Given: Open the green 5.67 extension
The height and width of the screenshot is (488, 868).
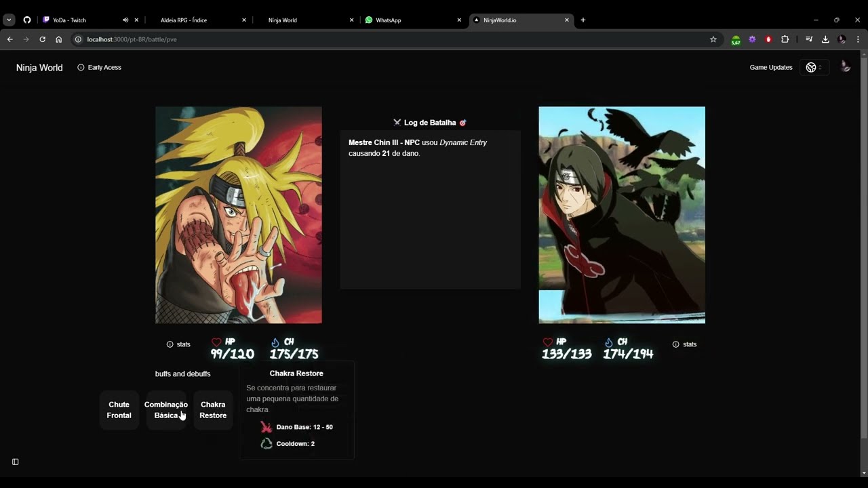Looking at the screenshot, I should [736, 40].
